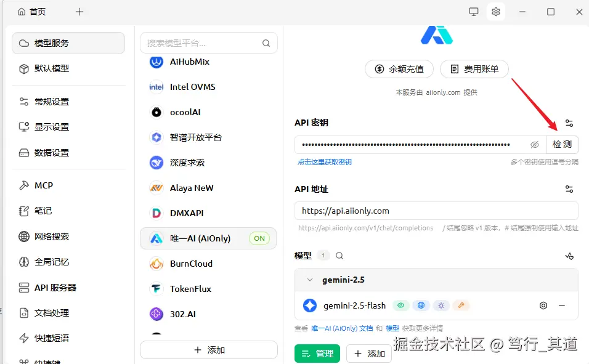Click the 余额充值 recharge button
Screen dimensions: 589x364
399,69
